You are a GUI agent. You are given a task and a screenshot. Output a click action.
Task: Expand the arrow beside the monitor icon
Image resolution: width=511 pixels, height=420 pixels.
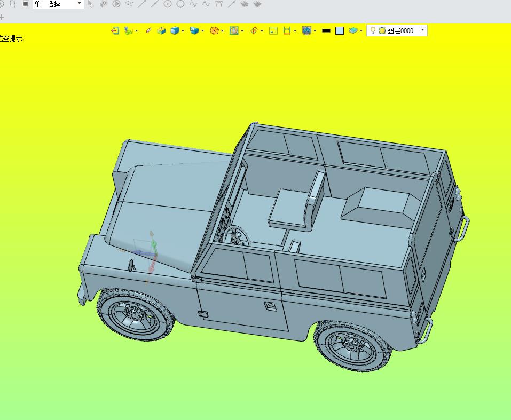(315, 31)
